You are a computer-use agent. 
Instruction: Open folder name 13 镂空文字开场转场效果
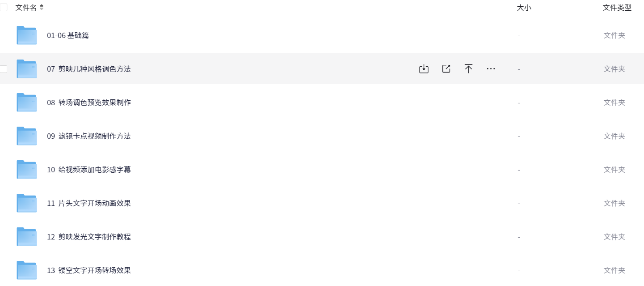[89, 270]
